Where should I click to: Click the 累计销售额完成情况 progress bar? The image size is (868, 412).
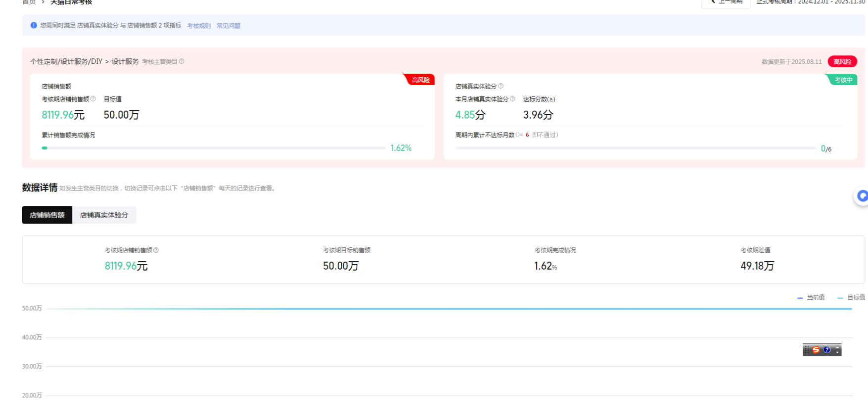tap(214, 148)
